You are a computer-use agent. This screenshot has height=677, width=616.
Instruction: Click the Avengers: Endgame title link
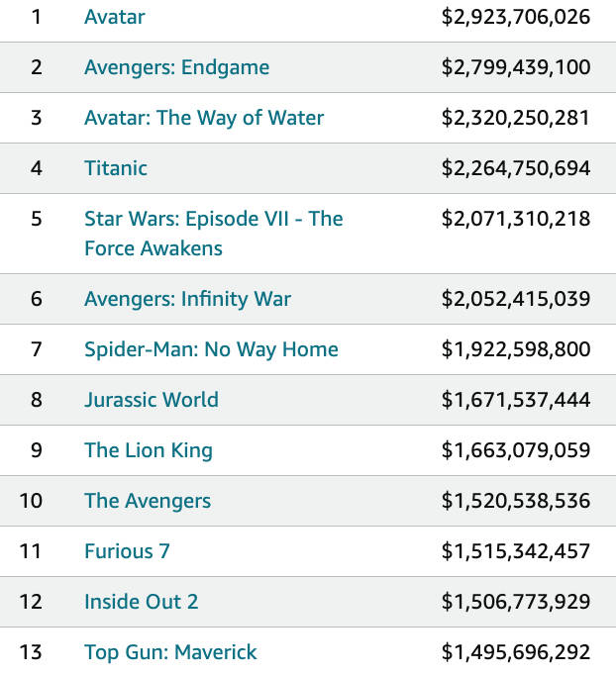point(176,67)
